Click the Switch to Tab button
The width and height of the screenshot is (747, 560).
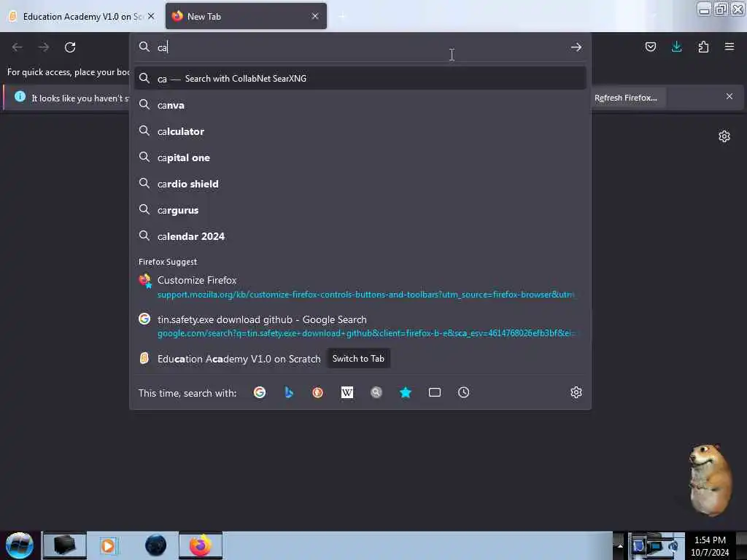(x=358, y=359)
